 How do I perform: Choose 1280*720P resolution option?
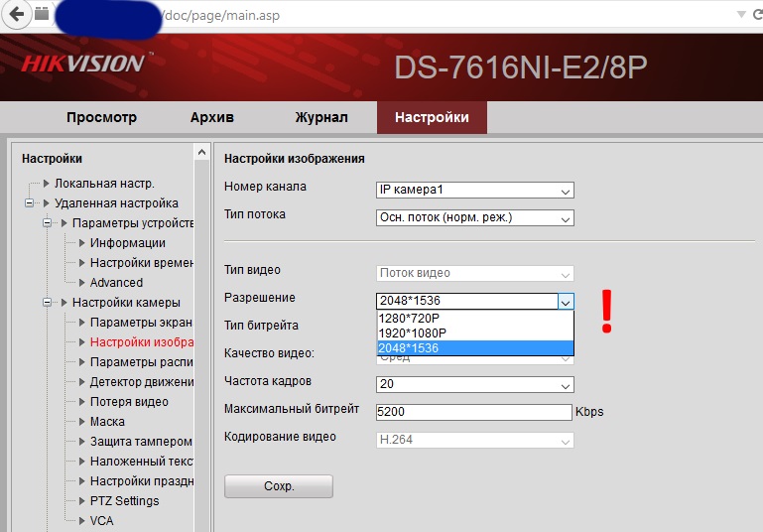pyautogui.click(x=475, y=319)
